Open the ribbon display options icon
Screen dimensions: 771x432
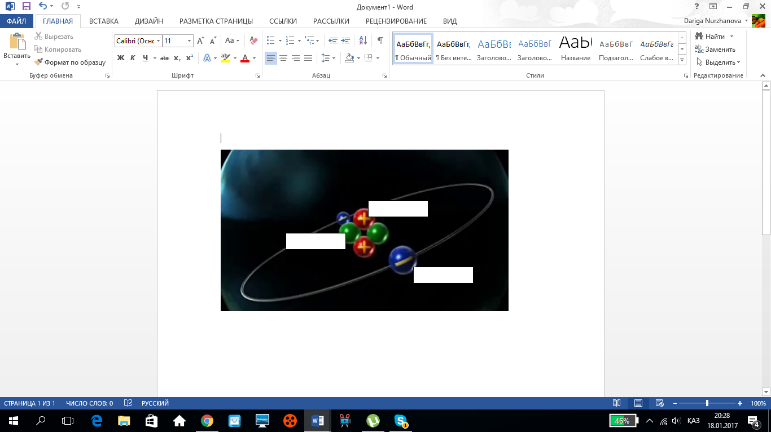pos(713,6)
